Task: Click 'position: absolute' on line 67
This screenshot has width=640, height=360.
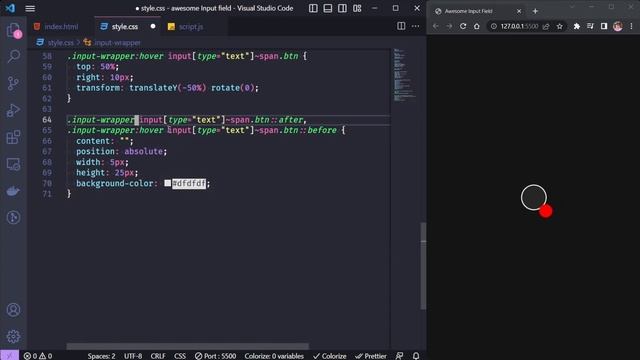Action: [x=121, y=151]
